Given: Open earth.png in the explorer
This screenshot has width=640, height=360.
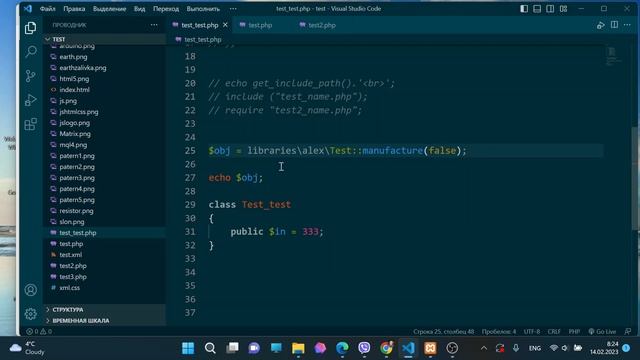Looking at the screenshot, I should [73, 57].
